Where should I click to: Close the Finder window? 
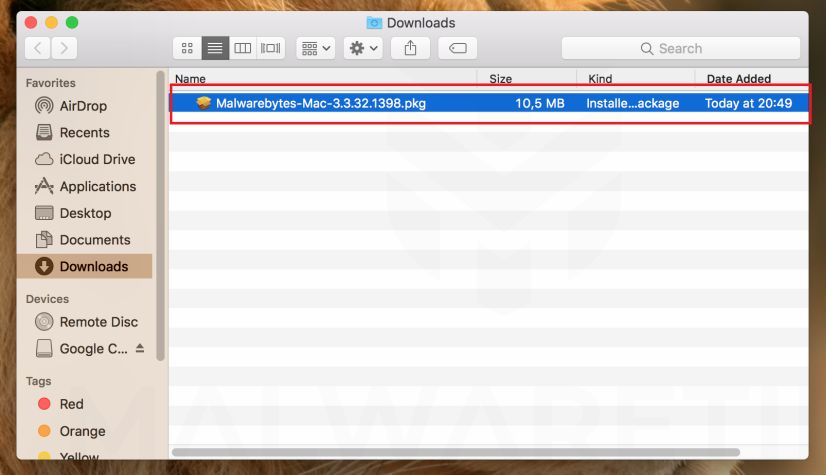(x=31, y=23)
